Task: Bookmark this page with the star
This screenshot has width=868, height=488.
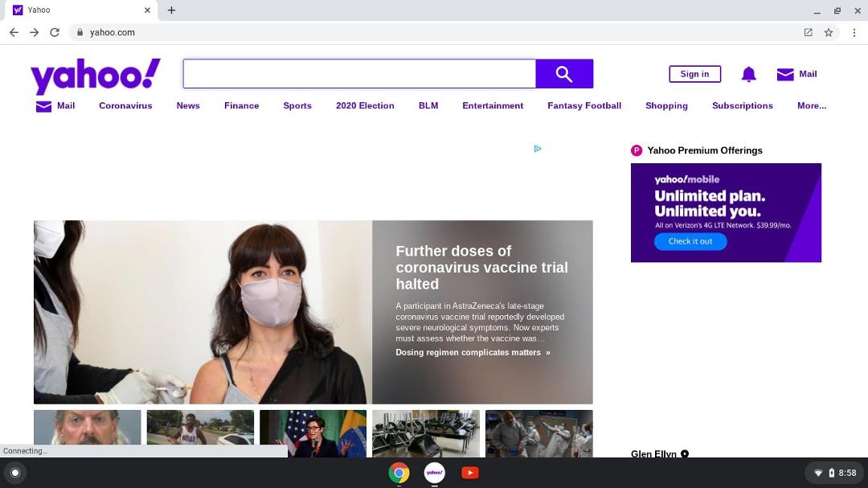Action: coord(828,32)
